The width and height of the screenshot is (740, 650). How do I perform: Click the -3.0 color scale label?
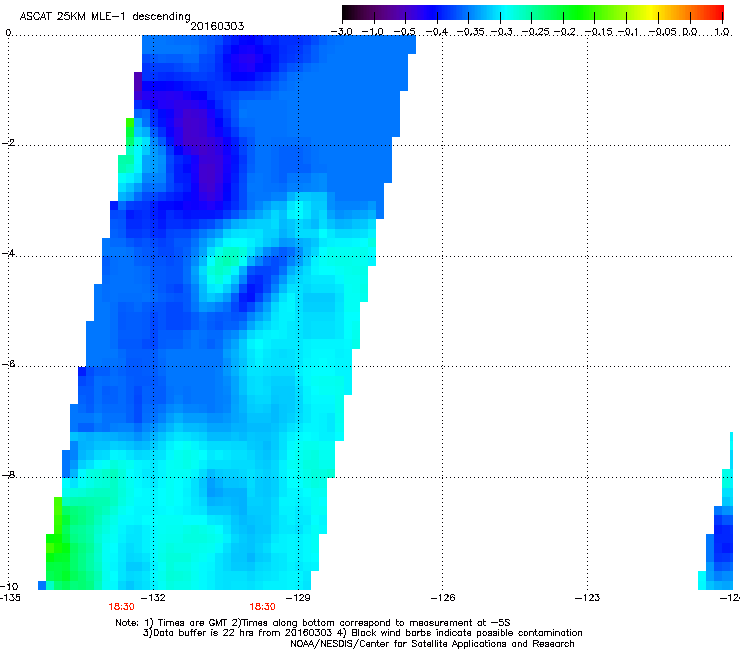[342, 32]
